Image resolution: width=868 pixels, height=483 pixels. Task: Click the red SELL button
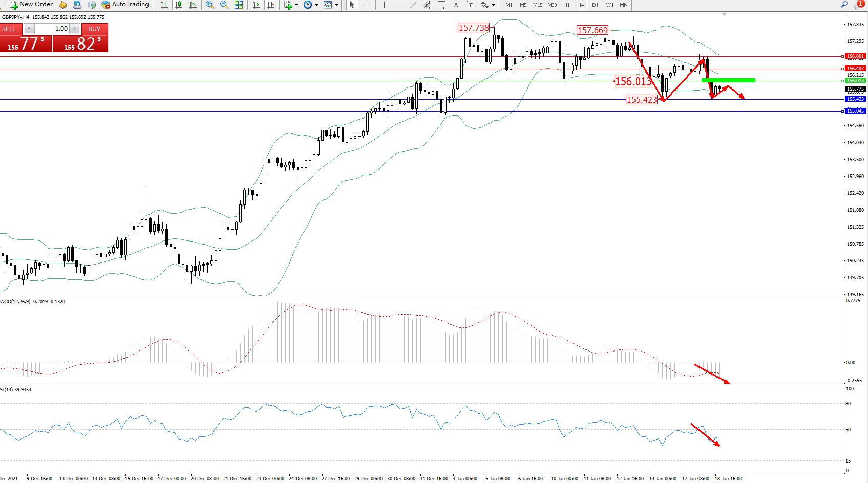point(9,29)
